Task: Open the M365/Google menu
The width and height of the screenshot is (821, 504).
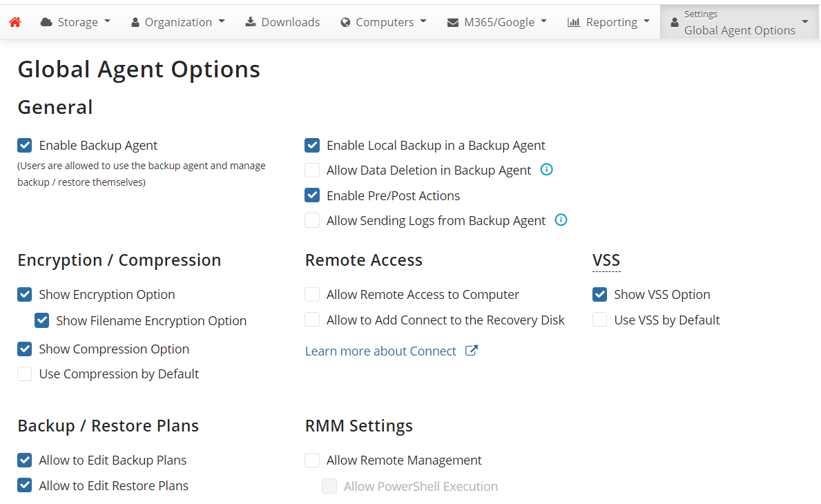Action: (x=497, y=22)
